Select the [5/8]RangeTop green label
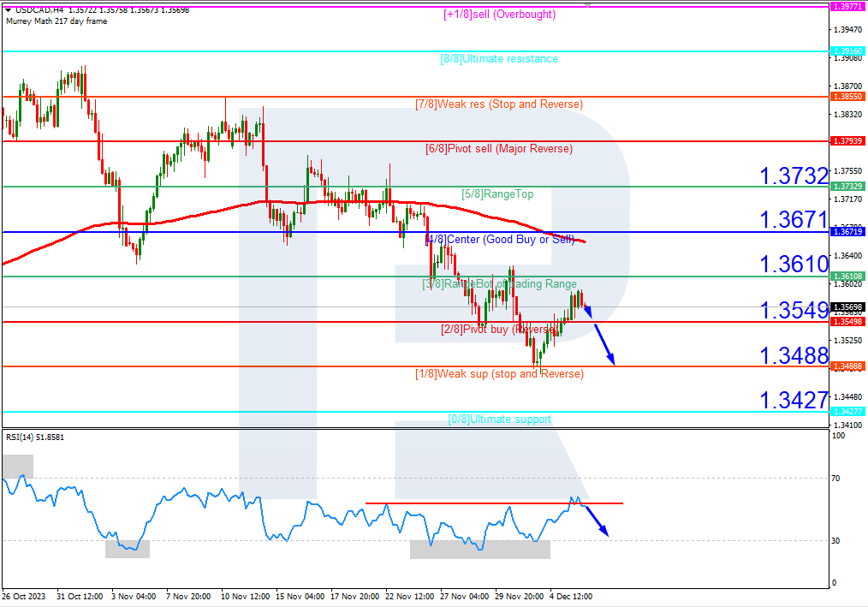The height and width of the screenshot is (607, 868). 500,194
